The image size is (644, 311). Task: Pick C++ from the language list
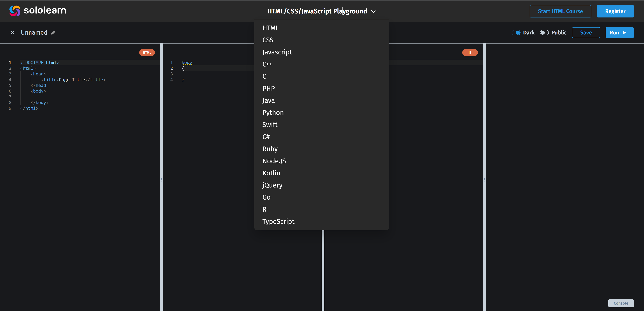coord(321,64)
